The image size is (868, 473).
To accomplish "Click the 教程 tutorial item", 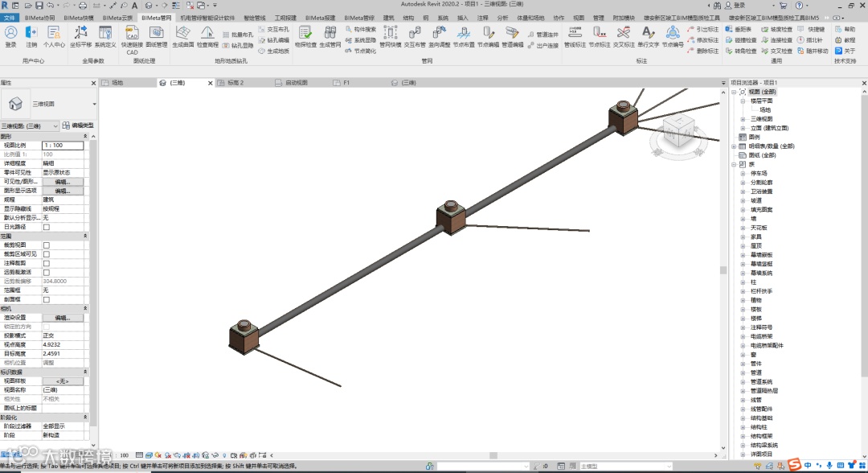I will (x=845, y=40).
